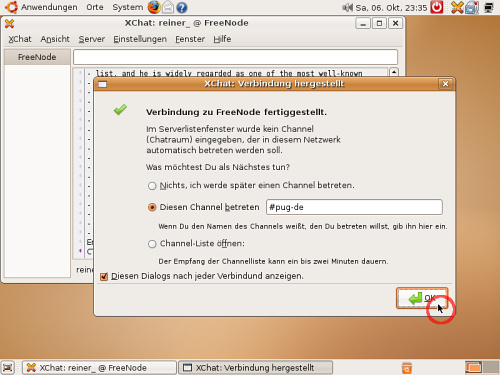This screenshot has height=375, width=500.
Task: Close the XChat main window
Action: 395,23
